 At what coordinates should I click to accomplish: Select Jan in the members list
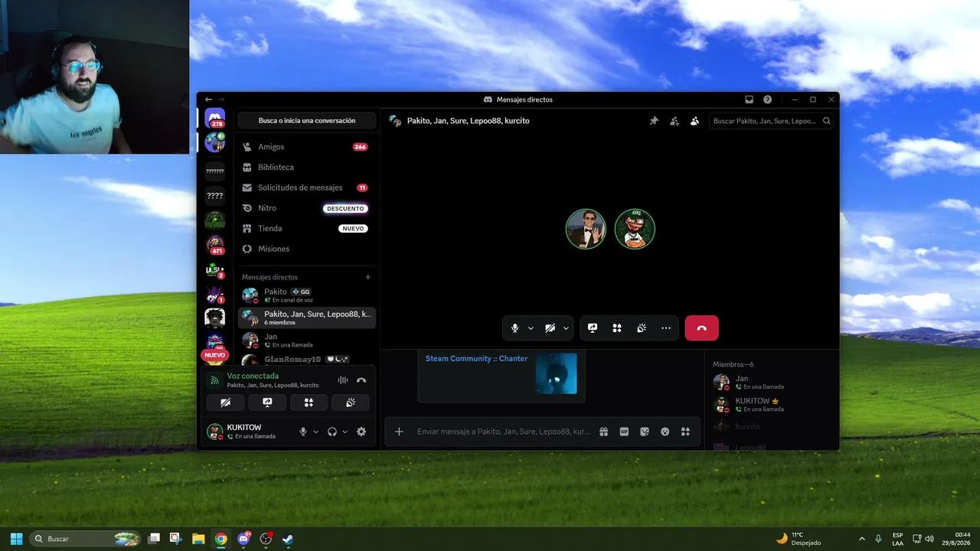tap(772, 382)
